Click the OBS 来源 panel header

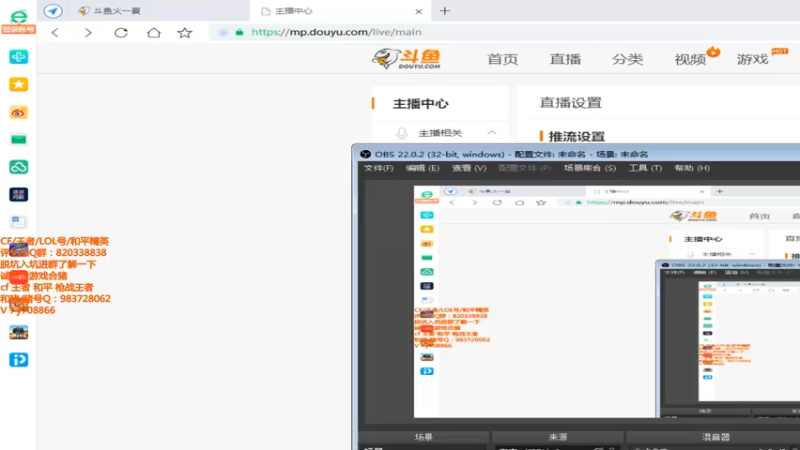point(558,437)
